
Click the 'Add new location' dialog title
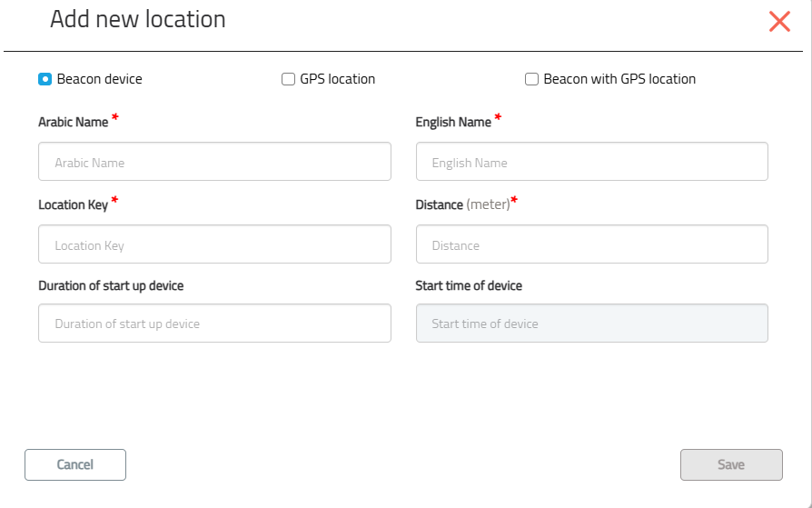point(138,19)
